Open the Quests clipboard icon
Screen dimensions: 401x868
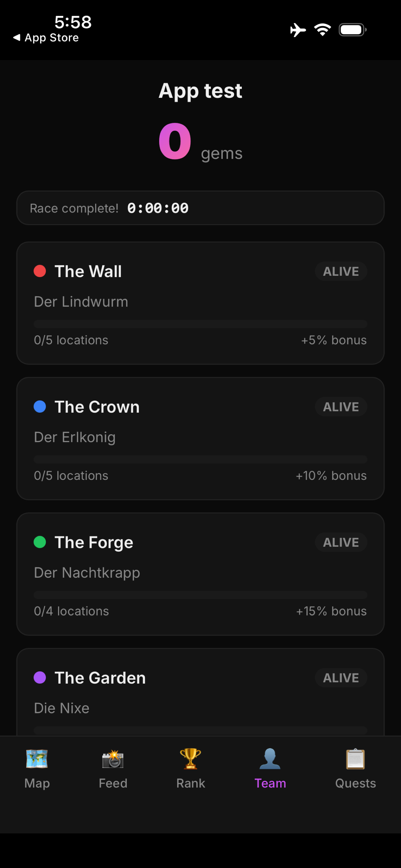[355, 759]
